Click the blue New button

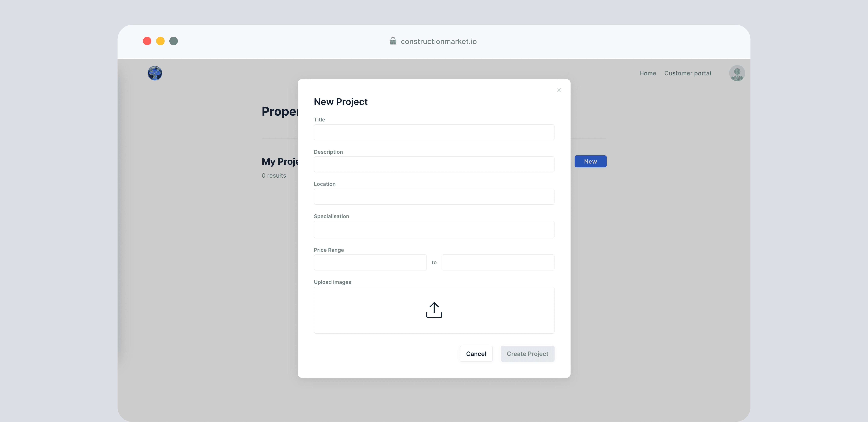(x=590, y=161)
